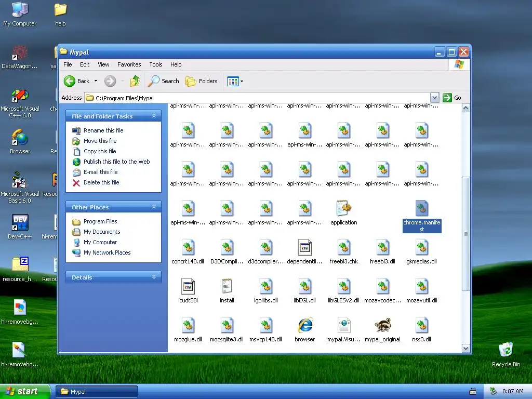Select the chrome.manifest file icon
This screenshot has width=532, height=399.
coord(422,208)
